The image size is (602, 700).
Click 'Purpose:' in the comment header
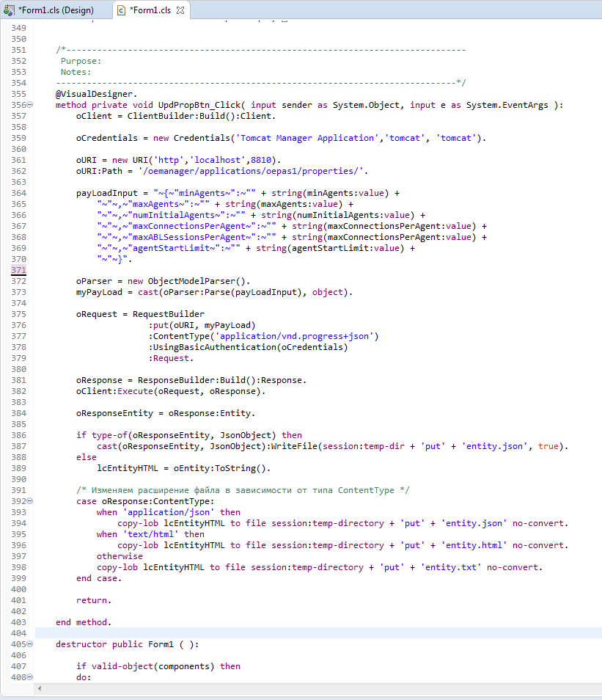click(81, 61)
